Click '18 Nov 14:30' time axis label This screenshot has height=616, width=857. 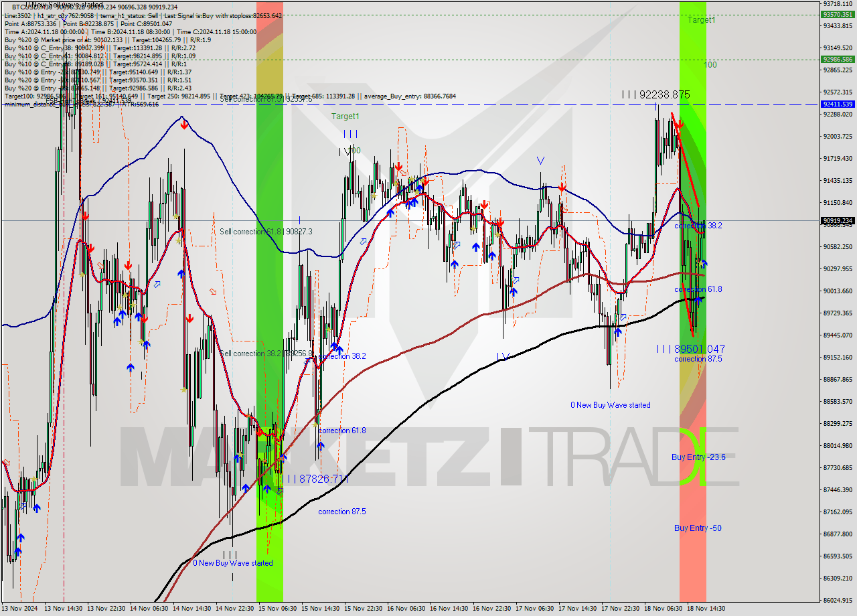click(x=706, y=608)
